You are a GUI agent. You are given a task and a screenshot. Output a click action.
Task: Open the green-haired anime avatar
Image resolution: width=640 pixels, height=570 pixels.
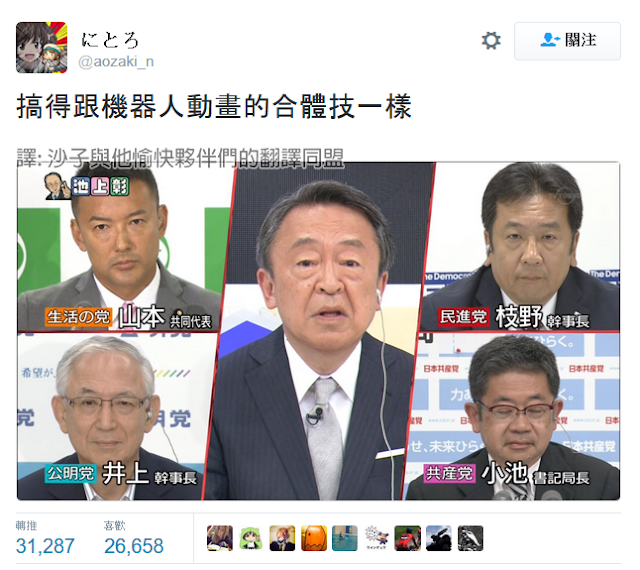pyautogui.click(x=251, y=538)
